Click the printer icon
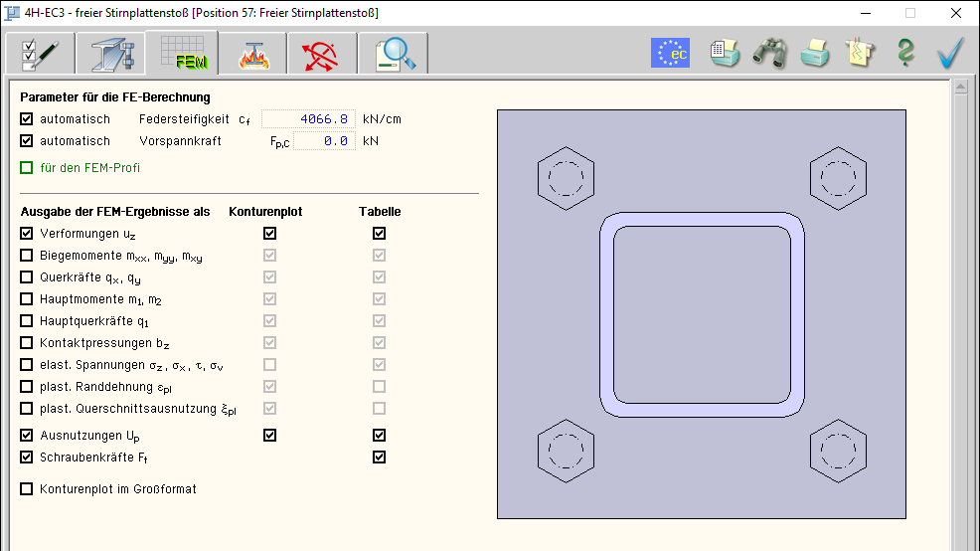The image size is (980, 551). [815, 53]
